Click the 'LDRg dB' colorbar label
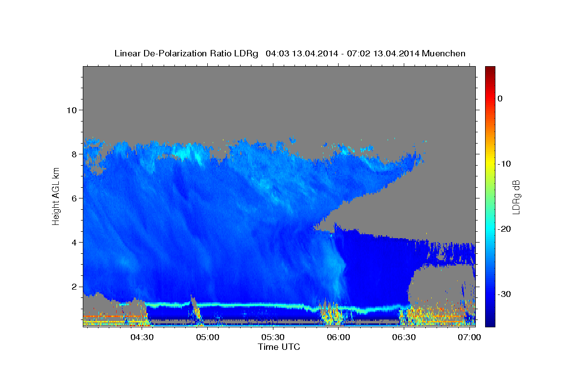This screenshot has width=588, height=392. click(515, 197)
